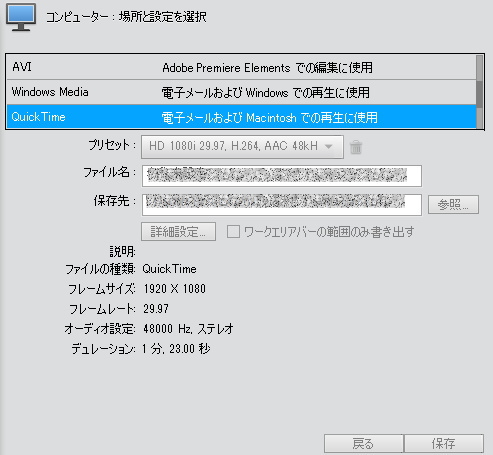
Task: Click the ファイル名 input field
Action: [x=282, y=176]
